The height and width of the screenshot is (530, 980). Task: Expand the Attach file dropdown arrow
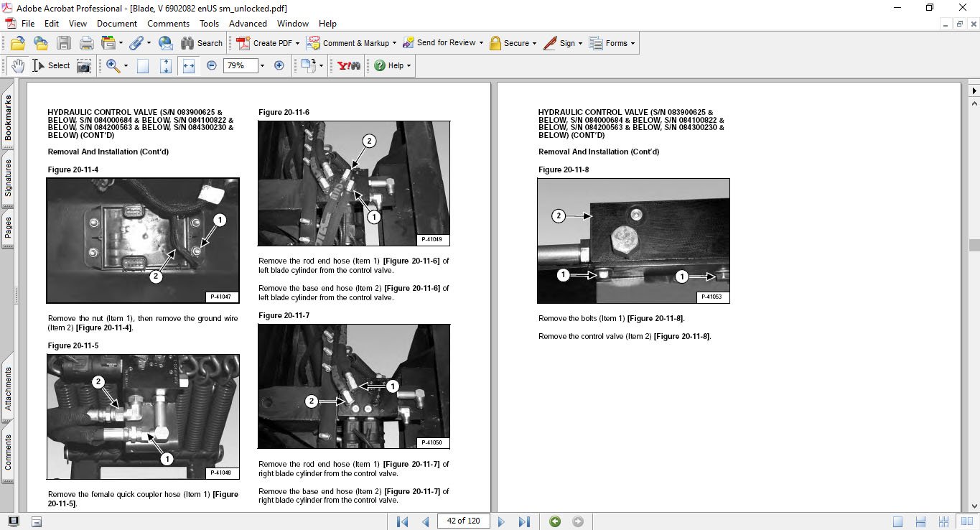click(x=149, y=43)
